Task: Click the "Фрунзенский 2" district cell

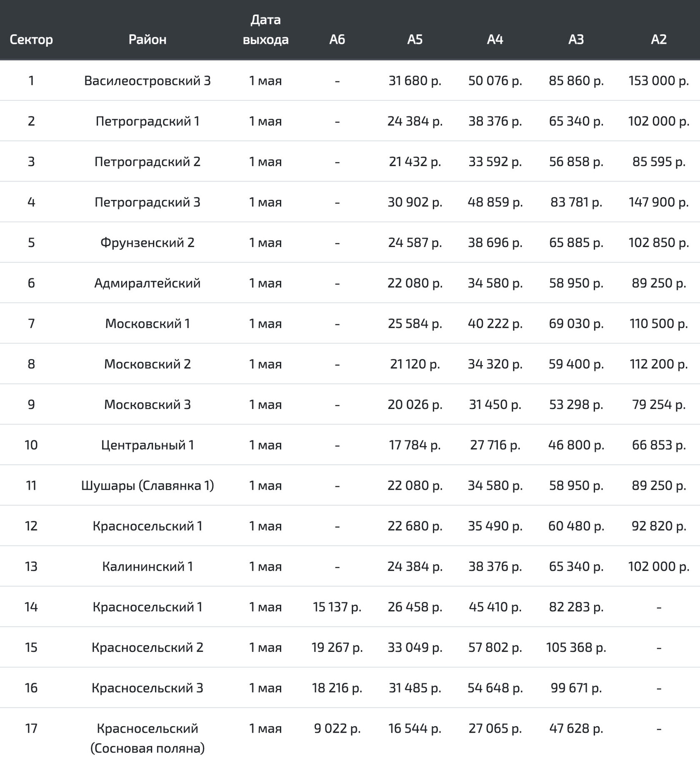Action: 147,242
